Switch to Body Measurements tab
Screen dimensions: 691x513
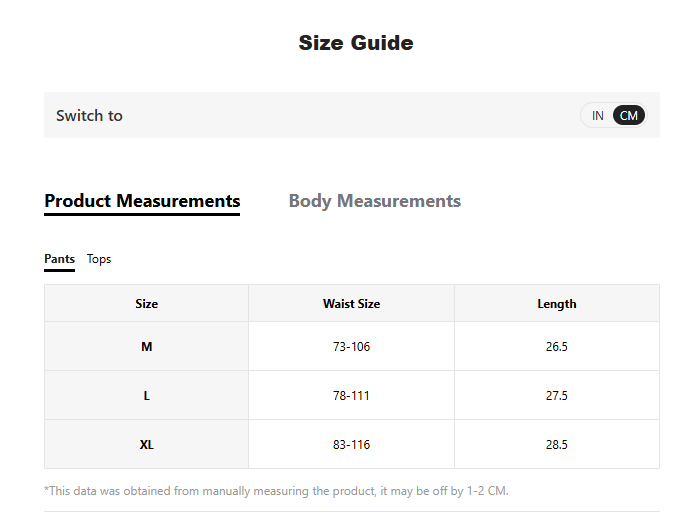point(375,201)
